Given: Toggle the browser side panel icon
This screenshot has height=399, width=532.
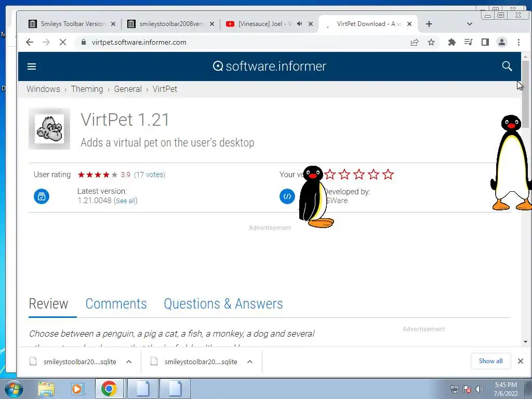Looking at the screenshot, I should pos(485,42).
